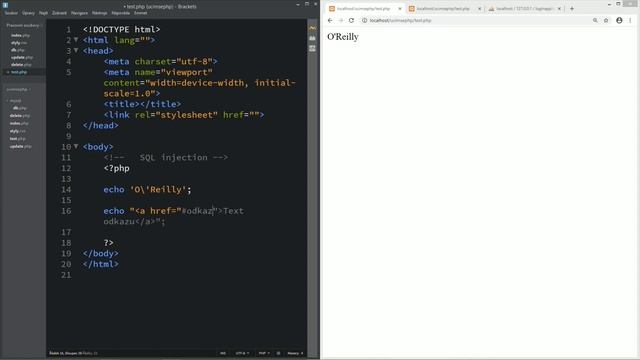This screenshot has height=360, width=640.
Task: Open the Nápověda menu
Action: click(120, 13)
